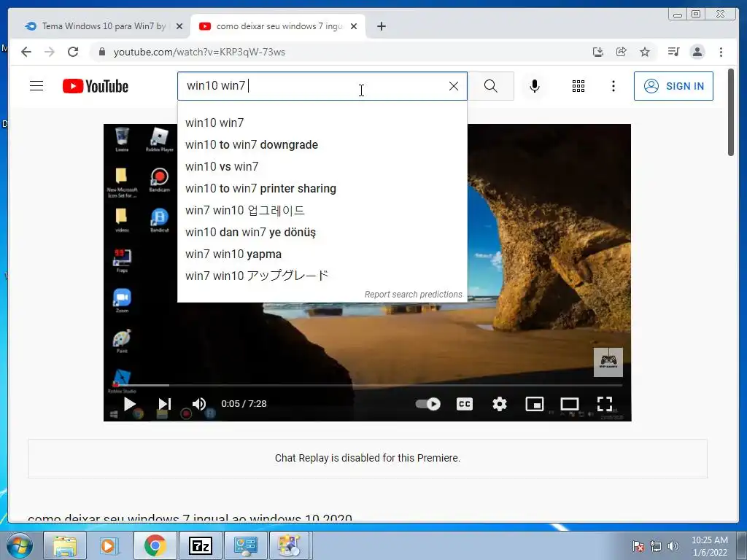Switch to theater mode
The image size is (747, 560).
point(569,404)
